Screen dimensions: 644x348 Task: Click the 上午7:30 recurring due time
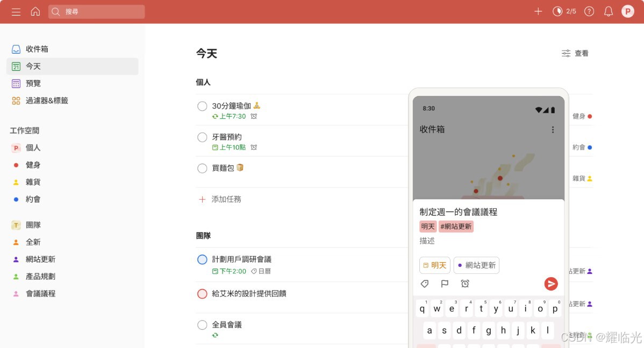[229, 117]
